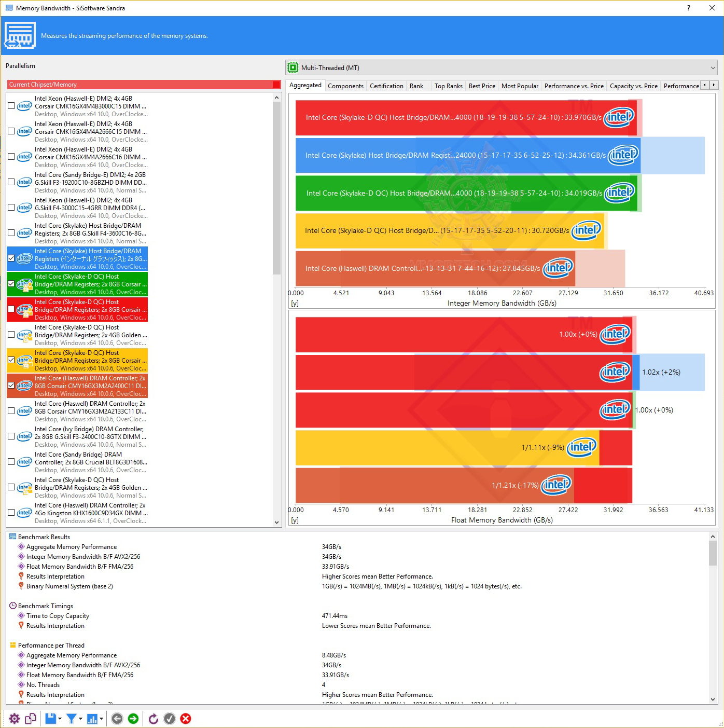This screenshot has height=728, width=724.
Task: Click the 471.44ms timing value
Action: 335,616
